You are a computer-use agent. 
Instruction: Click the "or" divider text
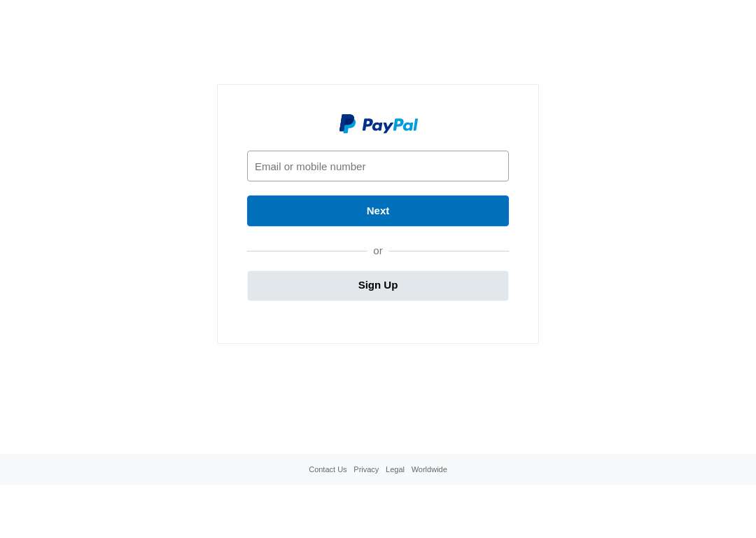point(377,251)
